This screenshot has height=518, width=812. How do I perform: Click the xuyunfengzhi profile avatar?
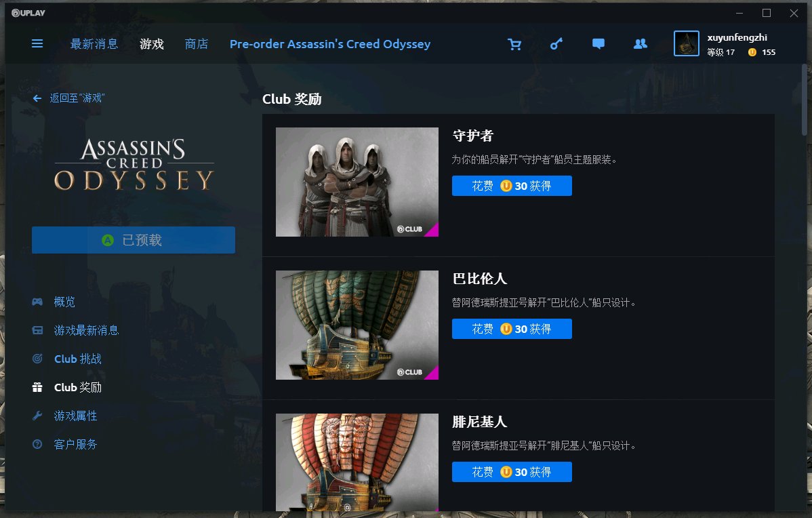(686, 43)
